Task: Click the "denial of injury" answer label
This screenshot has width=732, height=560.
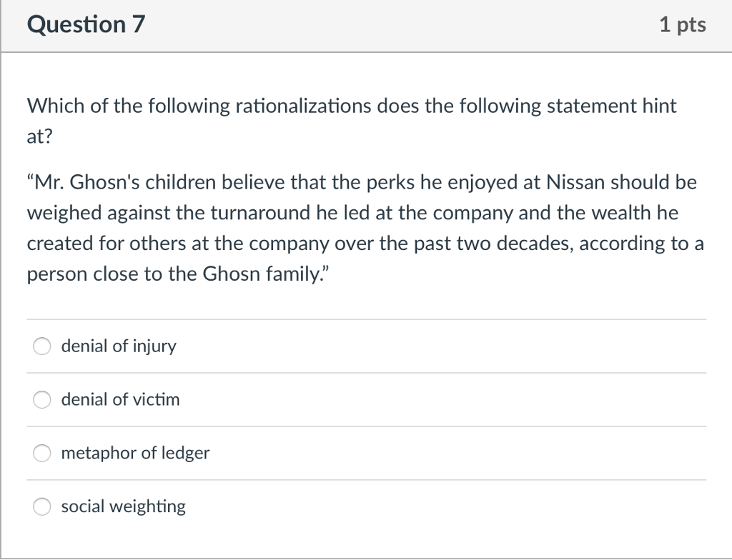Action: 119,346
